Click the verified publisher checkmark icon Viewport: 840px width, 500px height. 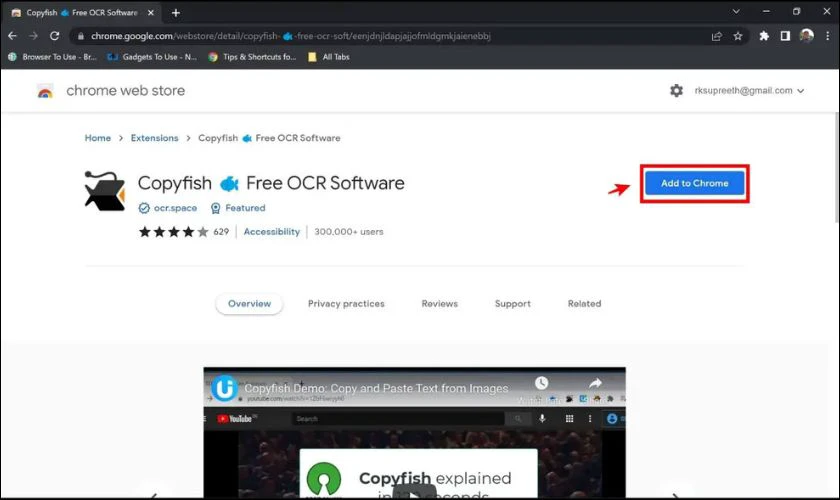coord(144,208)
